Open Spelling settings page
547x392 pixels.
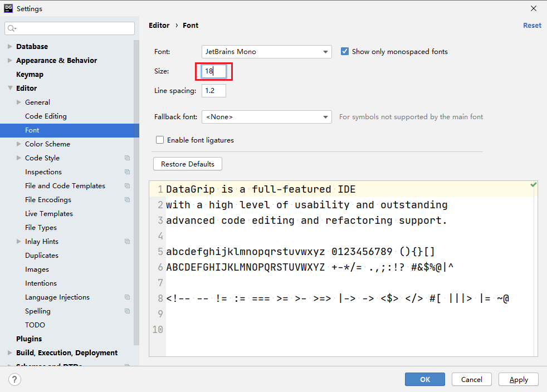[x=38, y=311]
